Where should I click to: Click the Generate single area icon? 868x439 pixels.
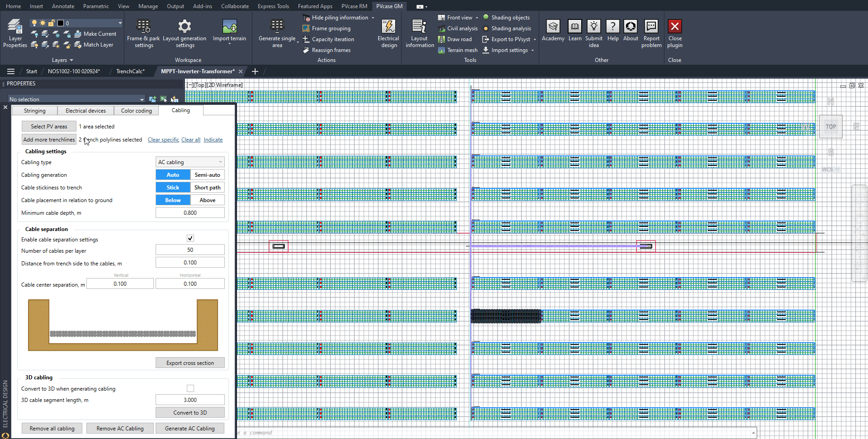277,27
